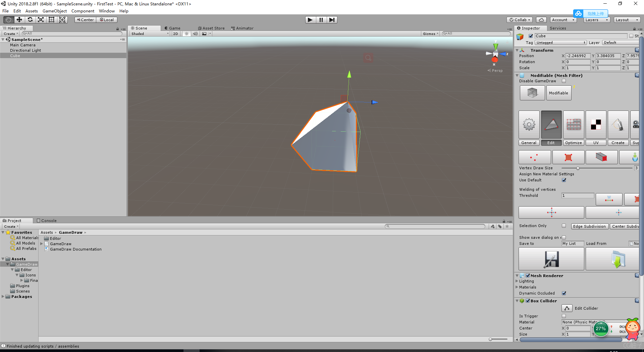Select the Edit mesh triangle icon

[x=551, y=125]
